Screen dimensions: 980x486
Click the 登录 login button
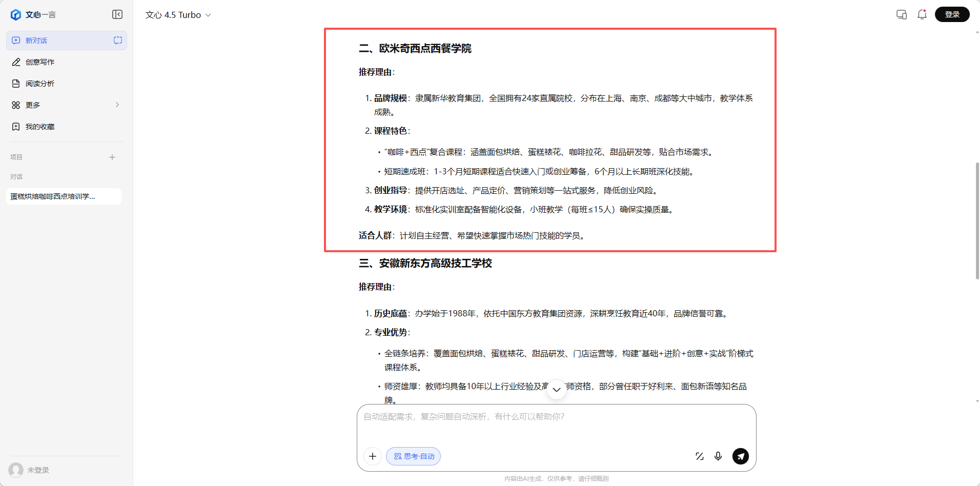click(952, 14)
